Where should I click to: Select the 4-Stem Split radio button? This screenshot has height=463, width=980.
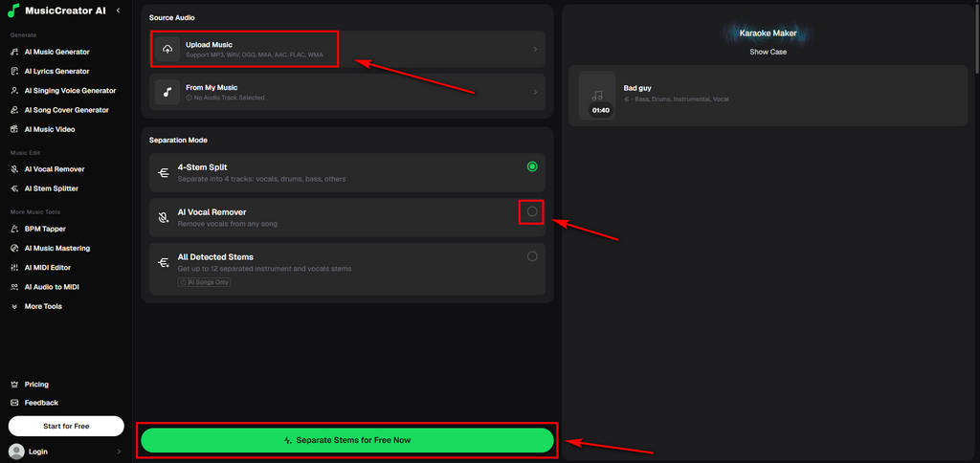532,166
